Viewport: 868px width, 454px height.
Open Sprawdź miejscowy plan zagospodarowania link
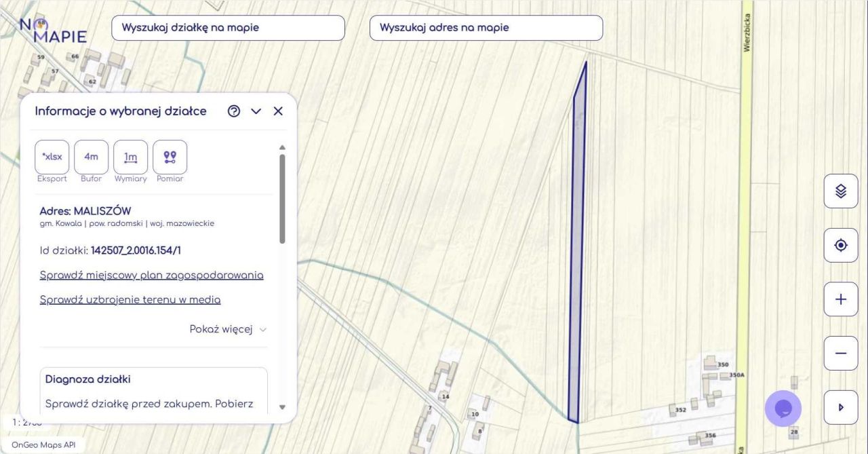pyautogui.click(x=151, y=275)
